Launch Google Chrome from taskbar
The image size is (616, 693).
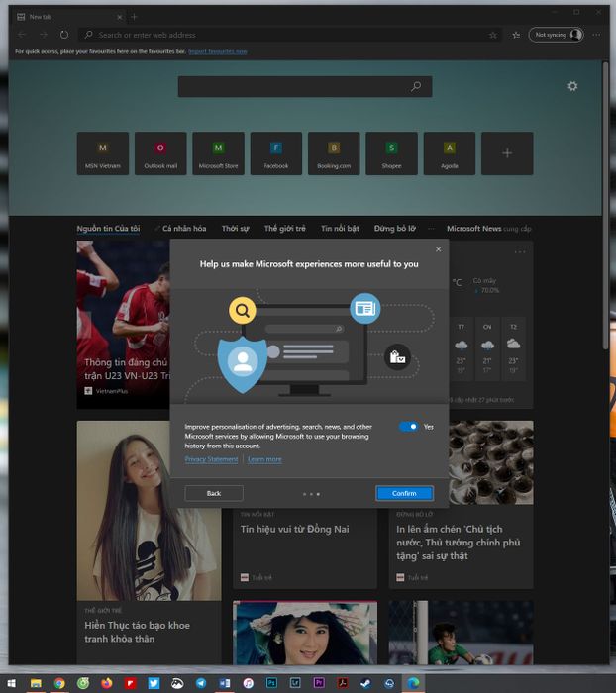click(x=59, y=683)
